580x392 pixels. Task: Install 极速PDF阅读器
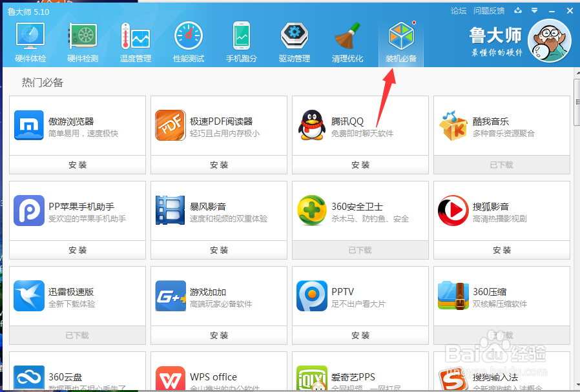[219, 165]
